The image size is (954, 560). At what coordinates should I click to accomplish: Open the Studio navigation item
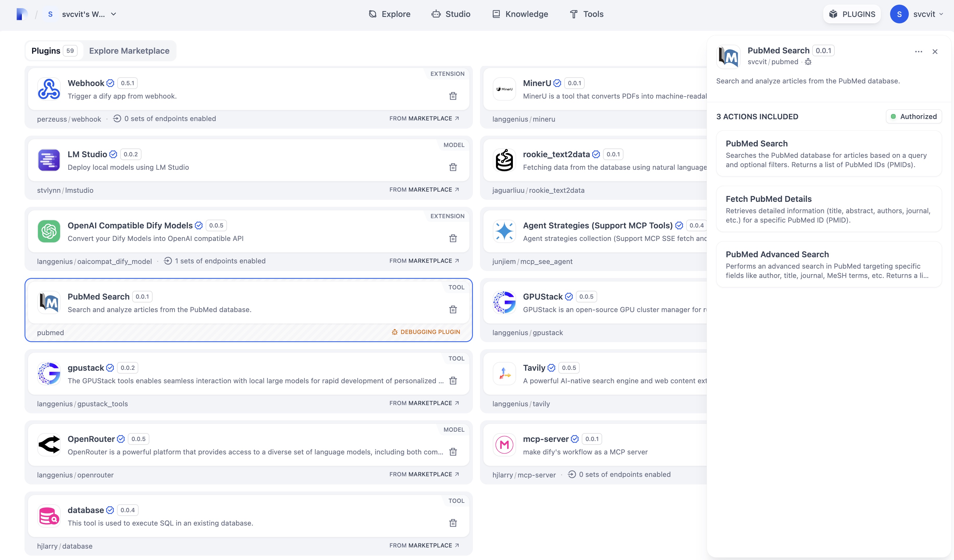click(450, 14)
